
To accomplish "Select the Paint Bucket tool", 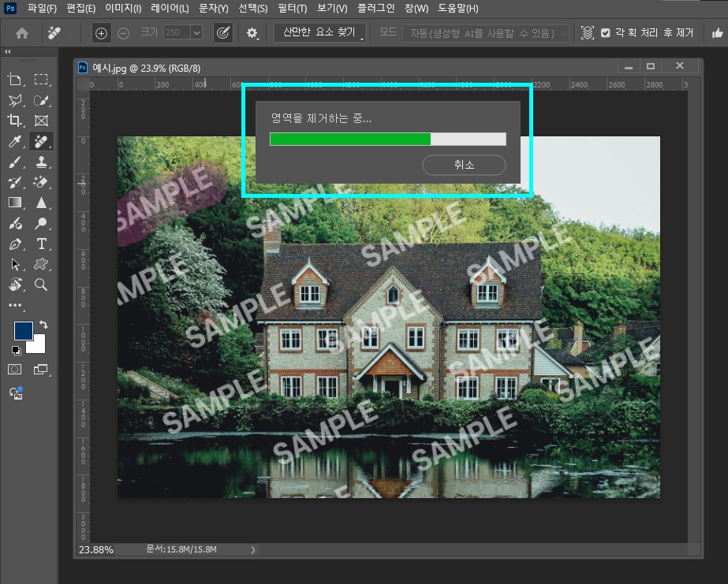I will [15, 224].
